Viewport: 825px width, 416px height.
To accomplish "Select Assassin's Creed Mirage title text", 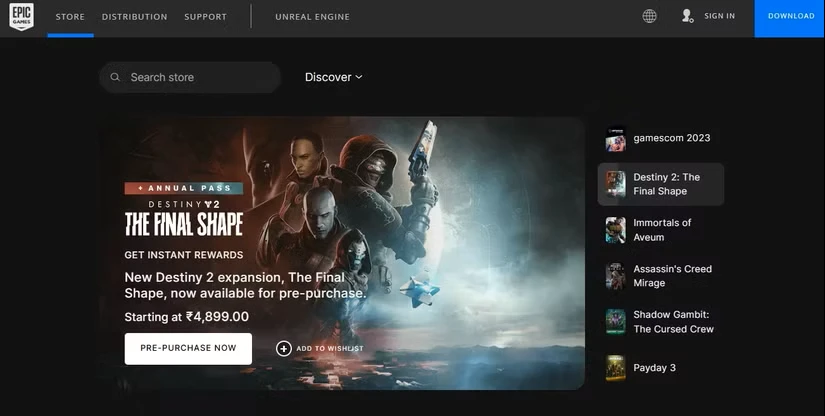I will click(x=672, y=276).
